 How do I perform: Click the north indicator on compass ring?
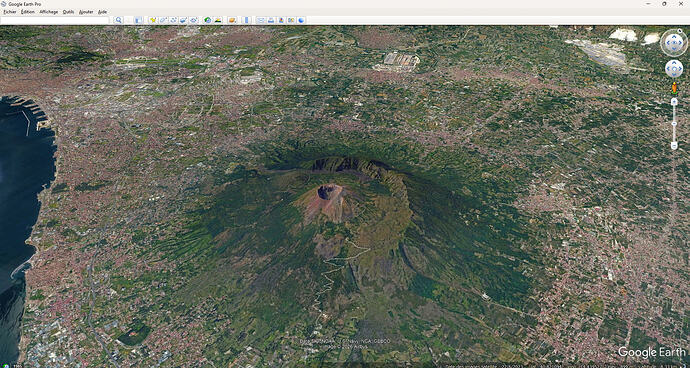679,31
